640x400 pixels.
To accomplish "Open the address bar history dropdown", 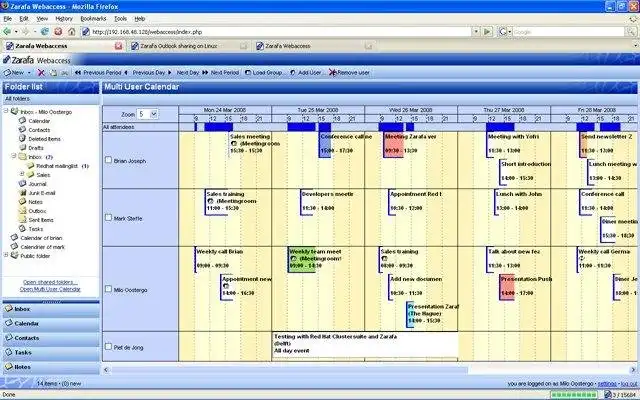I will tap(476, 31).
